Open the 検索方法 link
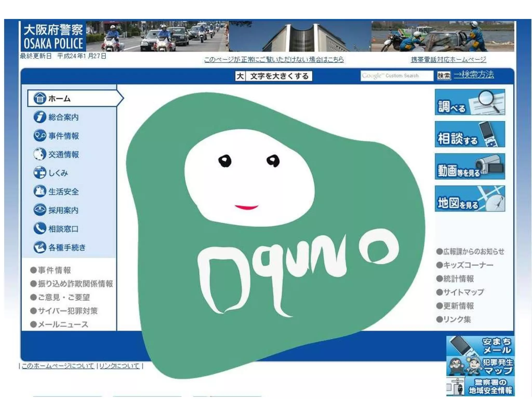 (474, 75)
